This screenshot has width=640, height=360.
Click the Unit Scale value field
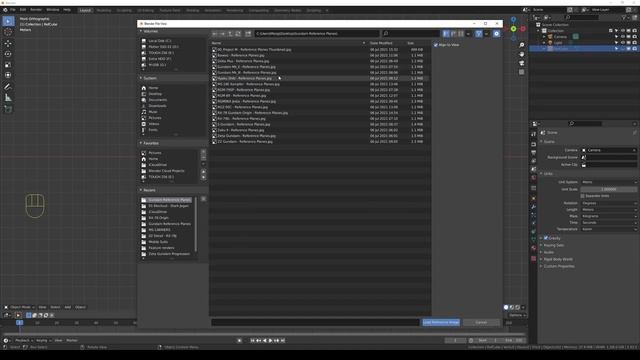tap(608, 189)
